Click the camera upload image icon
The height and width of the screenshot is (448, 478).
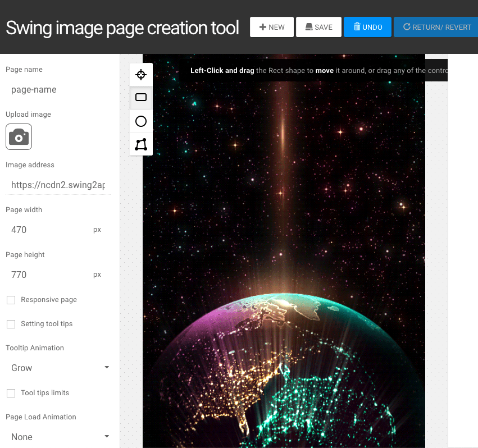[19, 136]
